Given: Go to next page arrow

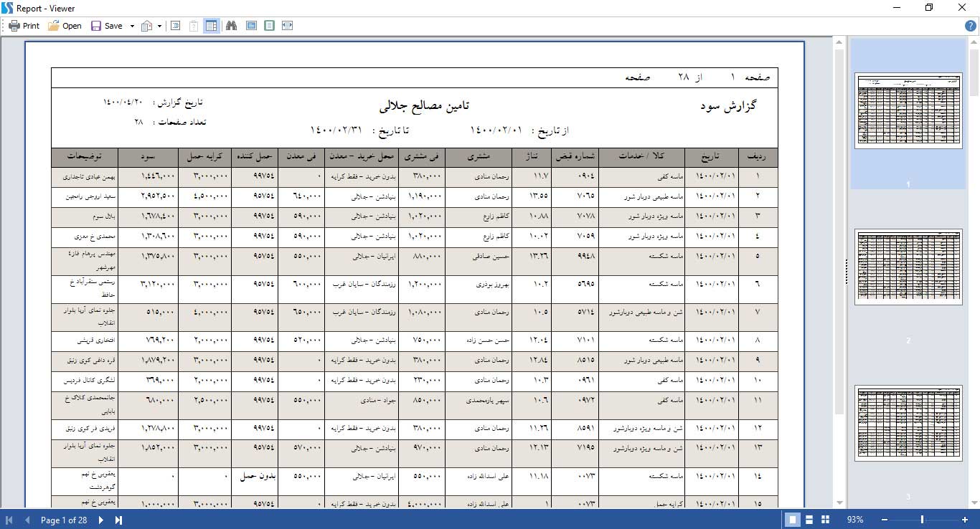Looking at the screenshot, I should point(101,520).
